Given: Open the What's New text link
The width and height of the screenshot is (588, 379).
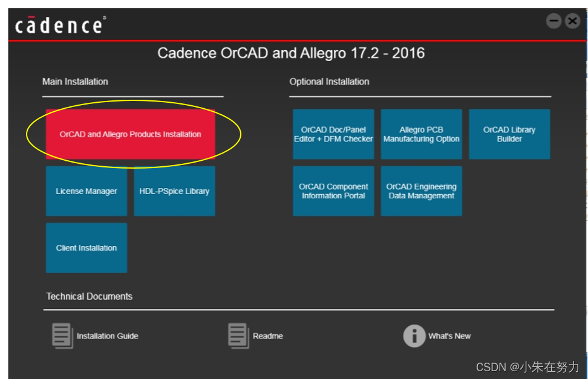Looking at the screenshot, I should 449,336.
